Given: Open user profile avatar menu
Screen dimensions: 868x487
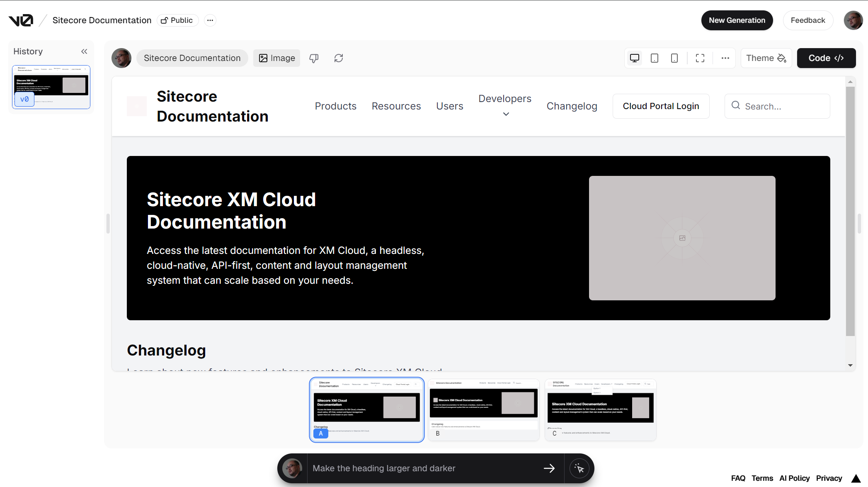Looking at the screenshot, I should [853, 20].
